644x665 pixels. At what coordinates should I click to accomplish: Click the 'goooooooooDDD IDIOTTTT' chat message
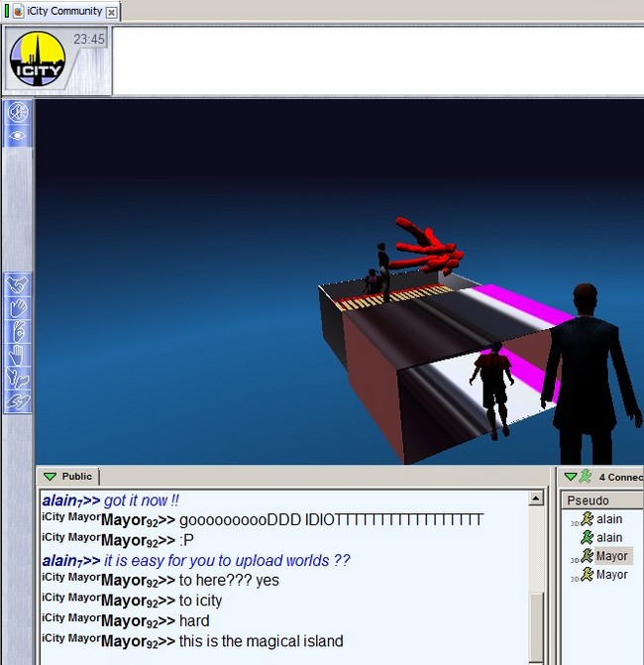pos(331,520)
